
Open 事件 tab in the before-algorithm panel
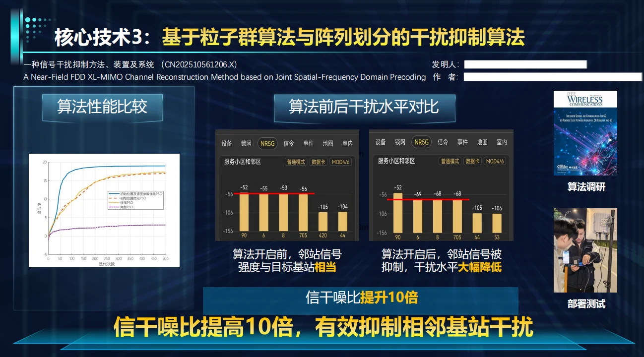coord(309,143)
